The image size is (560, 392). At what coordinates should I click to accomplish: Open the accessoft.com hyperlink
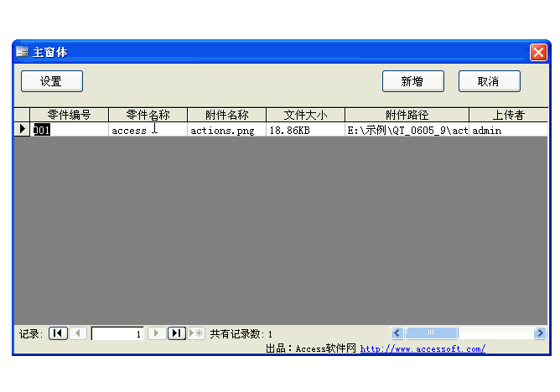423,348
